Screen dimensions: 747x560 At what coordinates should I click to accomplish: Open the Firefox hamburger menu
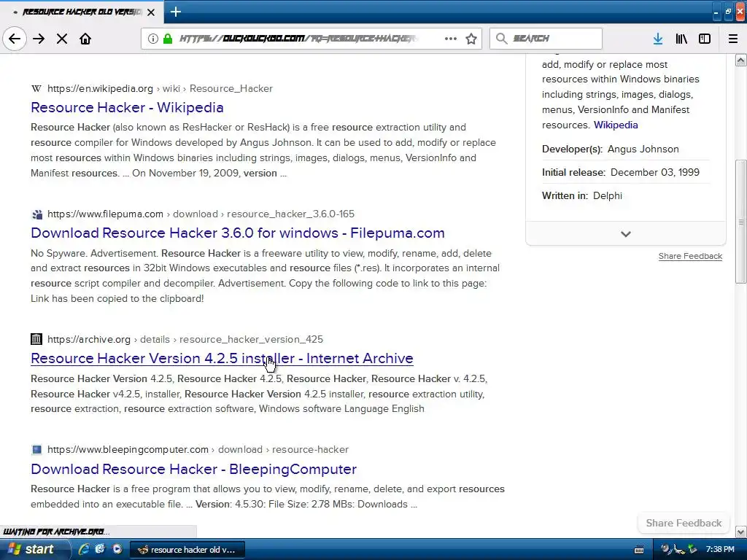tap(733, 39)
